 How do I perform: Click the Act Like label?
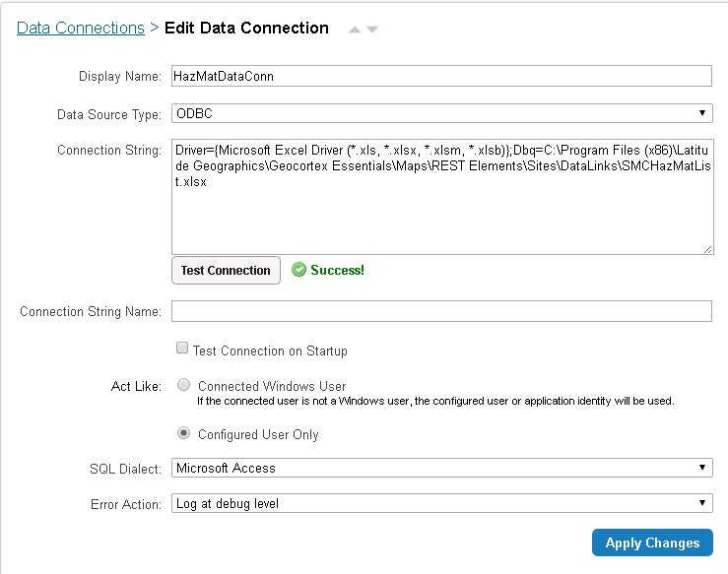tap(136, 386)
